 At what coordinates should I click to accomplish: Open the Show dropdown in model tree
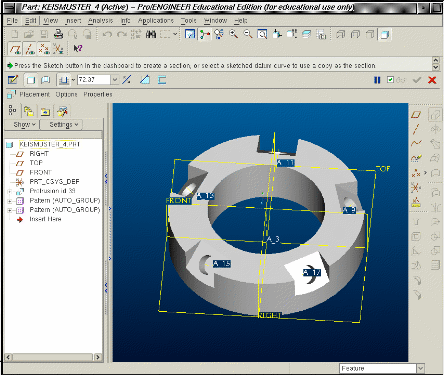(24, 125)
